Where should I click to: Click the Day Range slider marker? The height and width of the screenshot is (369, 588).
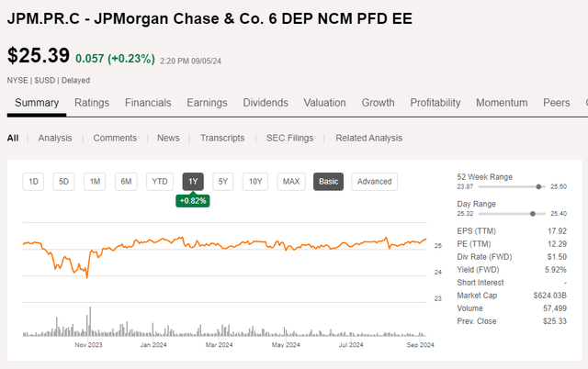pos(533,213)
